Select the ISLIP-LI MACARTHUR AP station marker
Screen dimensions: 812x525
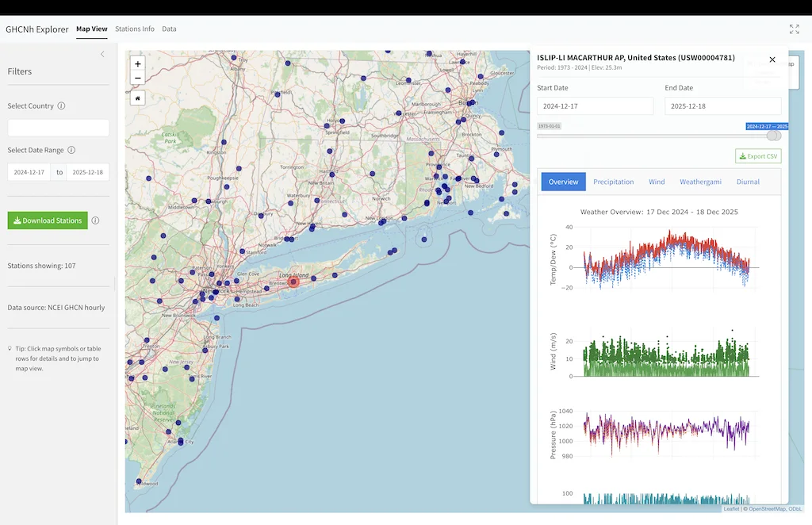293,281
